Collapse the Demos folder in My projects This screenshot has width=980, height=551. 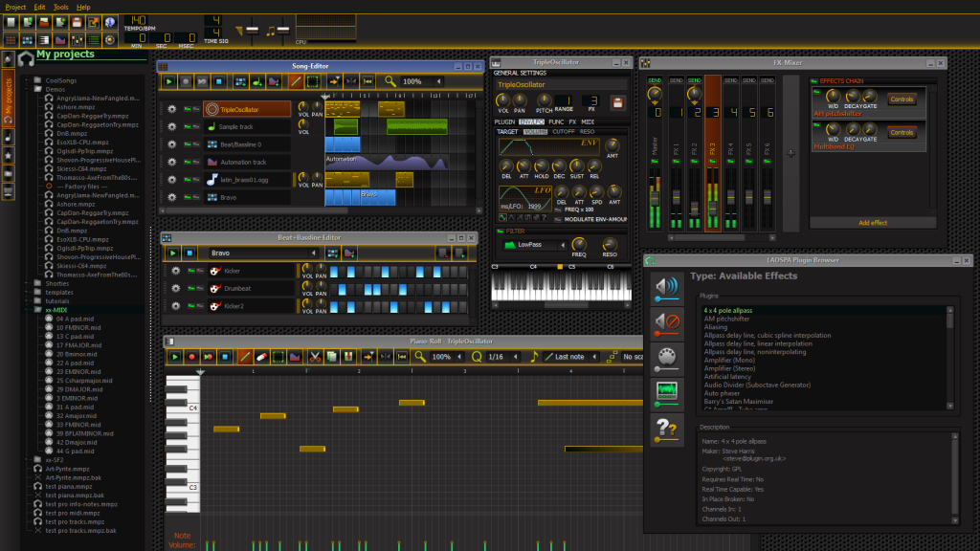(28, 89)
